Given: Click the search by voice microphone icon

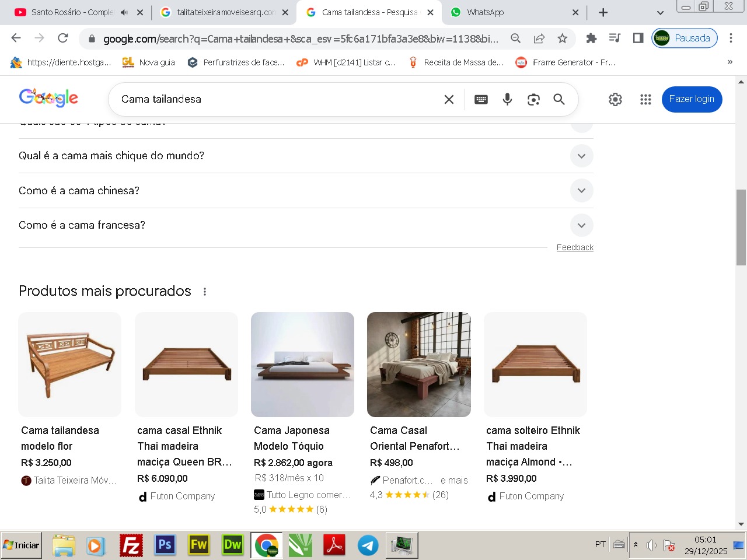Looking at the screenshot, I should tap(507, 99).
